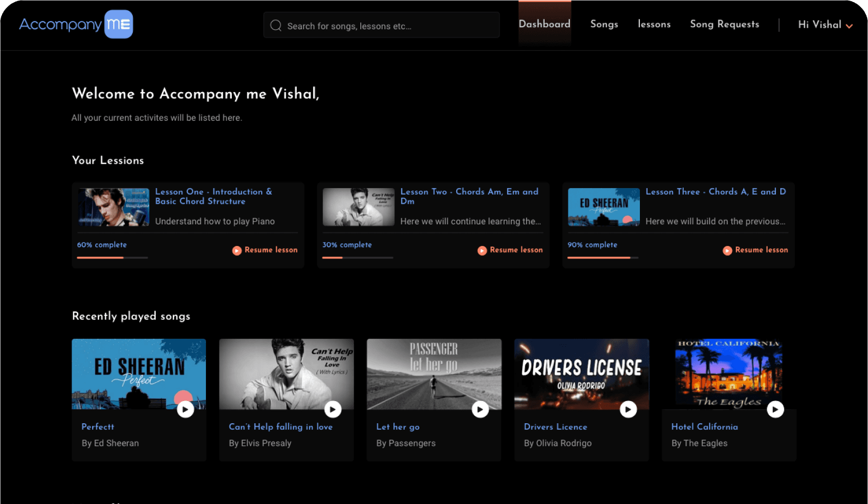This screenshot has width=868, height=504.
Task: Open the Dashboard tab
Action: (545, 24)
